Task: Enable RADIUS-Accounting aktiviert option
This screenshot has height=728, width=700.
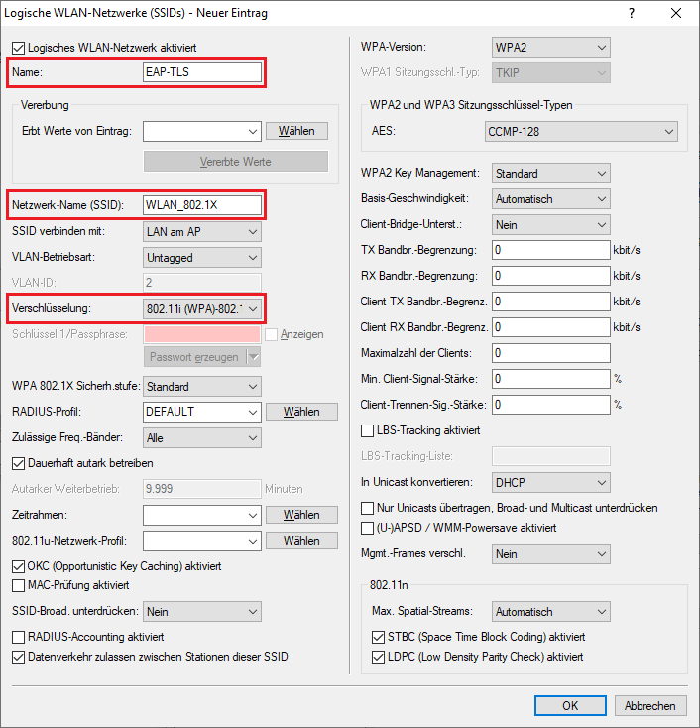Action: coord(19,637)
